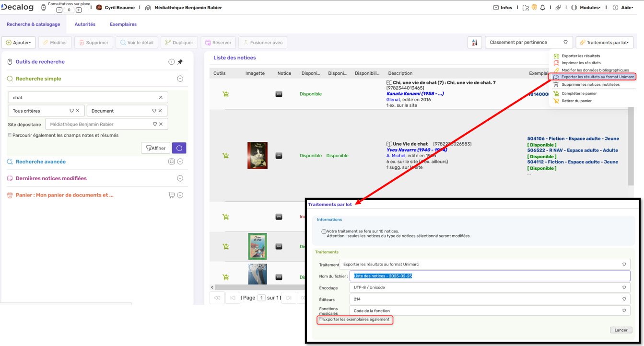Click the Affiner button

155,148
